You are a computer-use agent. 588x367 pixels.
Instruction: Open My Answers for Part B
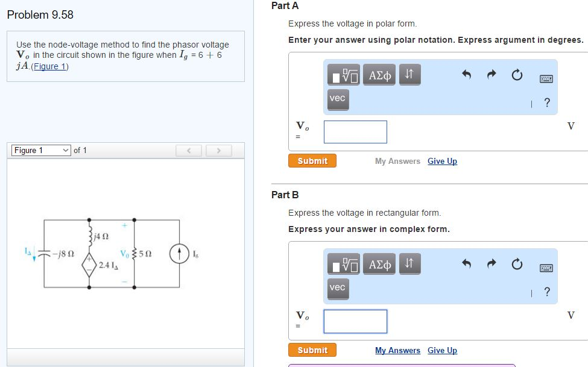pos(398,350)
